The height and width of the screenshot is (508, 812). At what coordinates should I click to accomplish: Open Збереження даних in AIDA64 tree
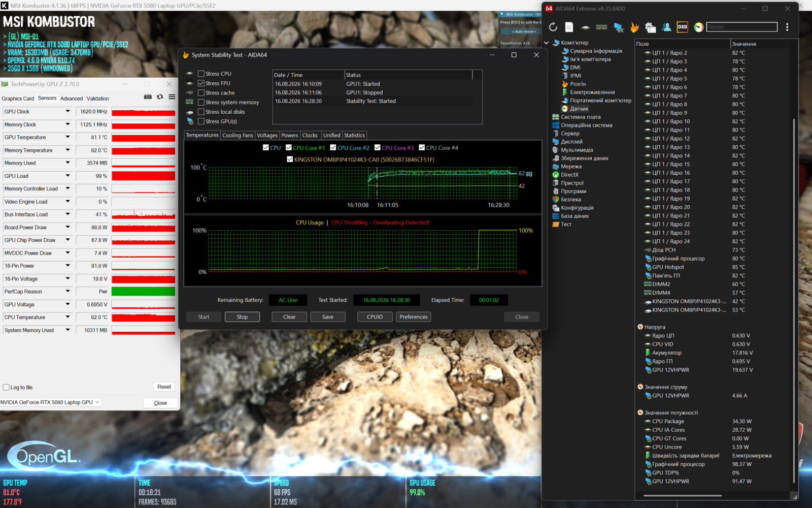(x=585, y=158)
